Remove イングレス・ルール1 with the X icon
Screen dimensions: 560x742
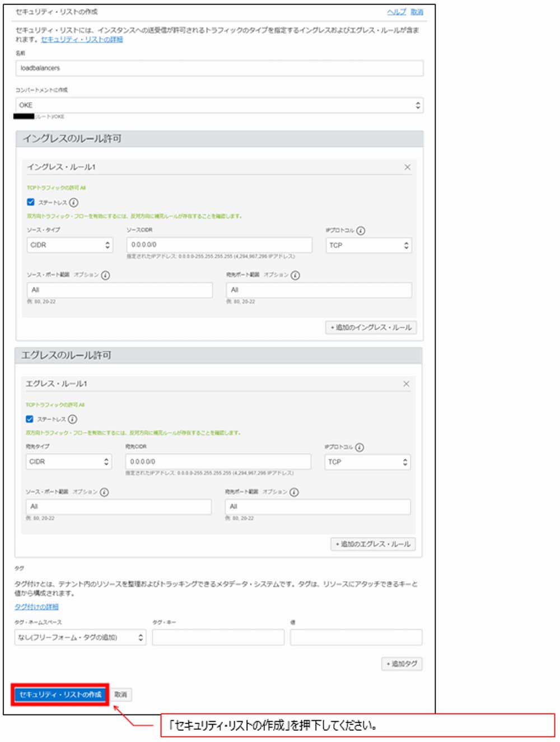407,166
